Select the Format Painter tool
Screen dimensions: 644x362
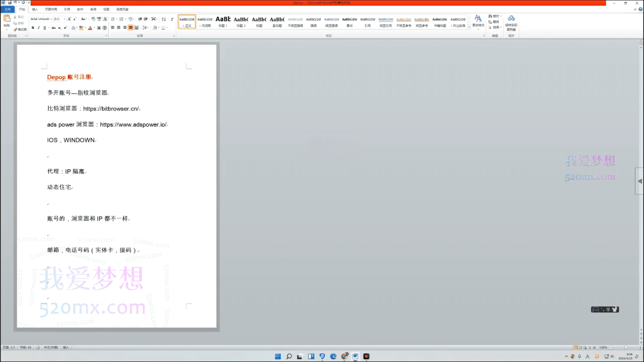(20, 30)
